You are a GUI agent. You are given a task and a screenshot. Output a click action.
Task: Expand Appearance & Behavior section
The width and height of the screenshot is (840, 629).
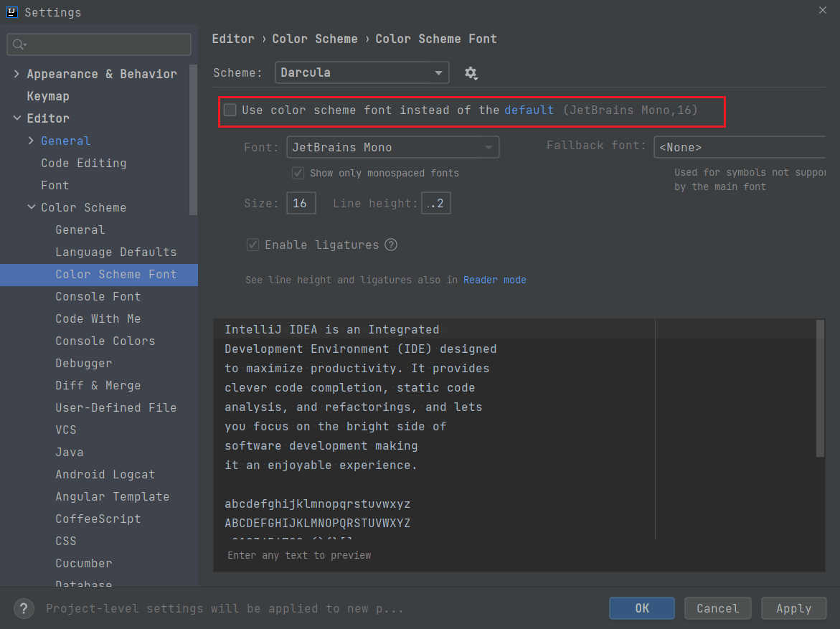click(x=16, y=74)
